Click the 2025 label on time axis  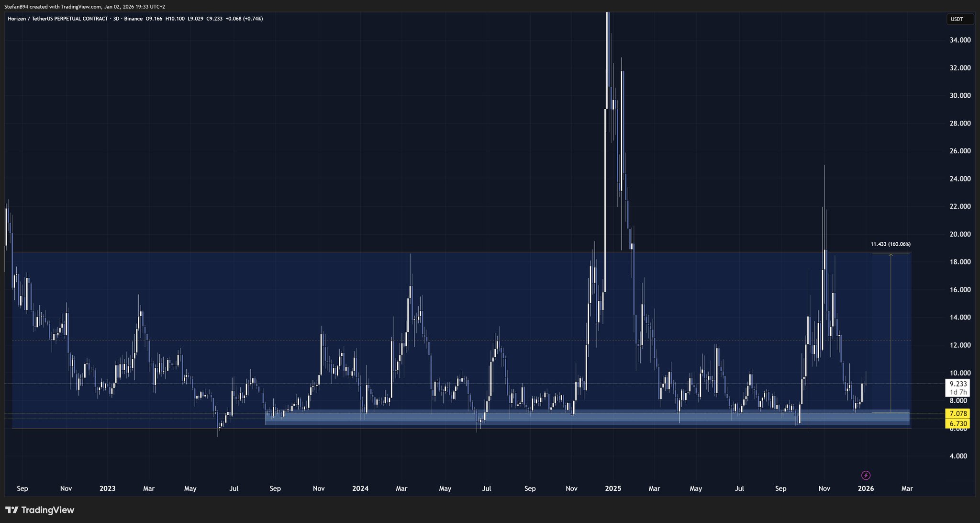click(613, 489)
